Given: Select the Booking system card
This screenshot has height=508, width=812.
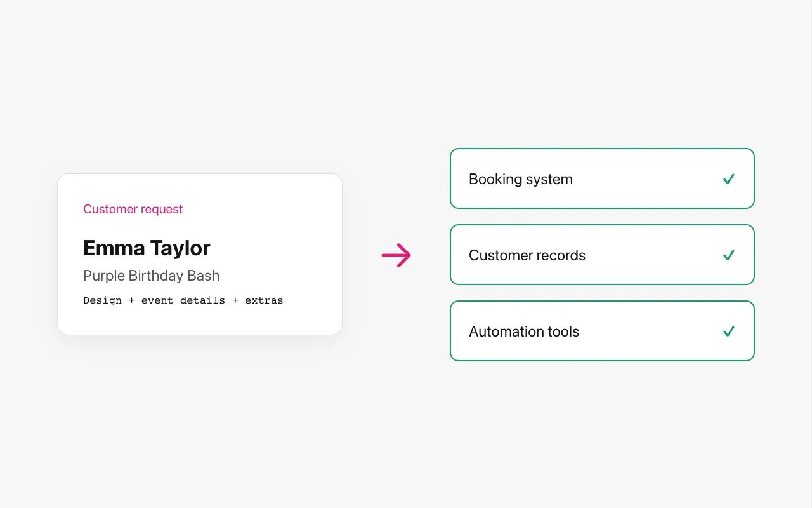Looking at the screenshot, I should tap(602, 178).
